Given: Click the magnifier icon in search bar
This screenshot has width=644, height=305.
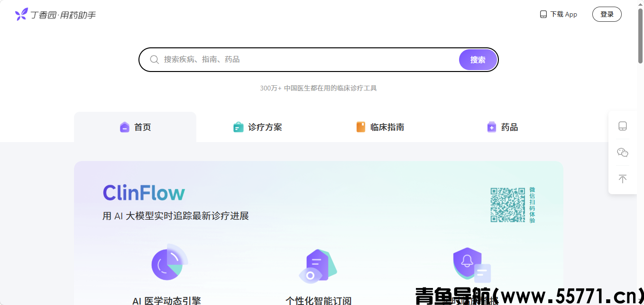Looking at the screenshot, I should [x=154, y=60].
